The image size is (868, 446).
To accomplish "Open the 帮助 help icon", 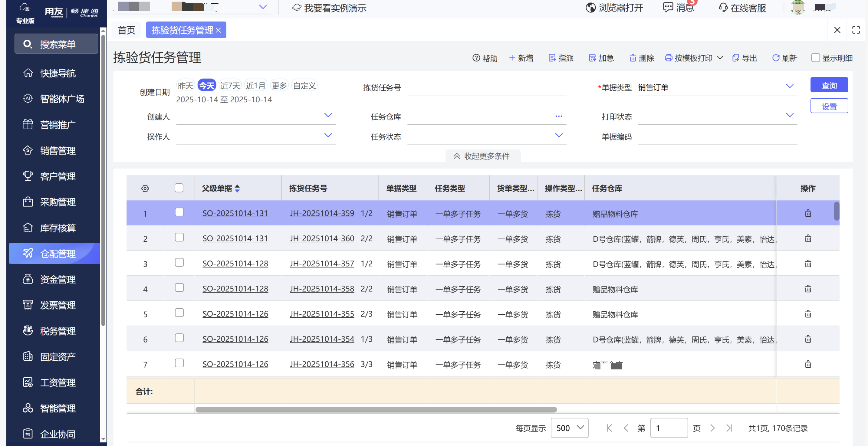I will tap(476, 58).
